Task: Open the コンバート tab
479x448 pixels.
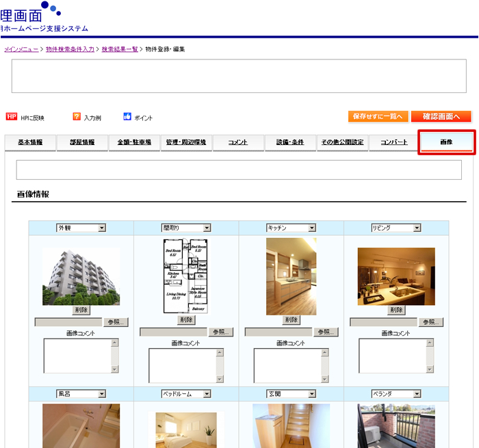Action: coord(394,142)
